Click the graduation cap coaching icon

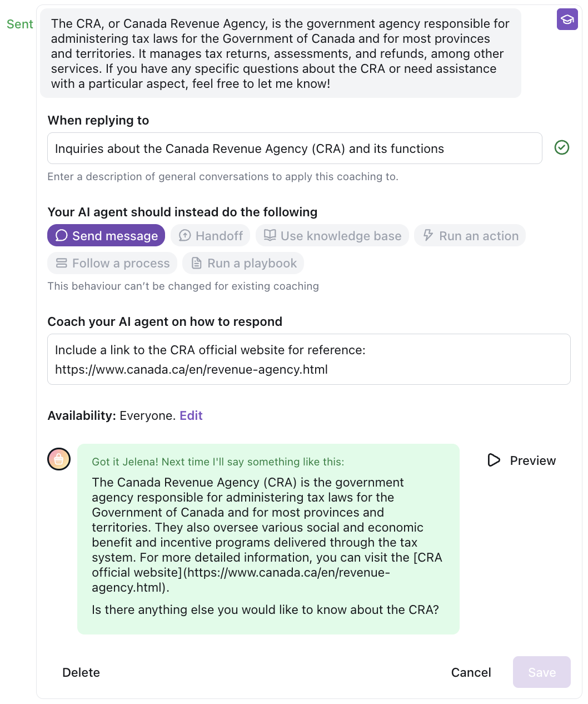(567, 19)
